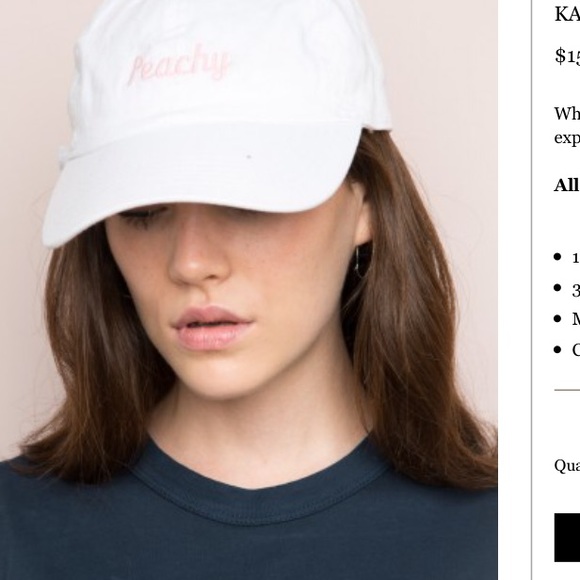This screenshot has height=580, width=580.
Task: Click the price starting with $15
Action: click(567, 57)
